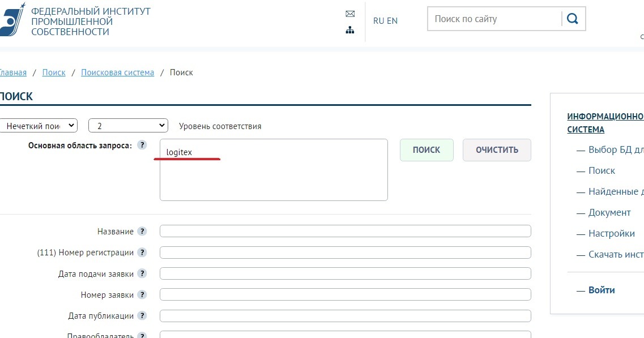Image resolution: width=644 pixels, height=338 pixels.
Task: Click the ОЧИСТИТЬ button
Action: click(x=497, y=150)
